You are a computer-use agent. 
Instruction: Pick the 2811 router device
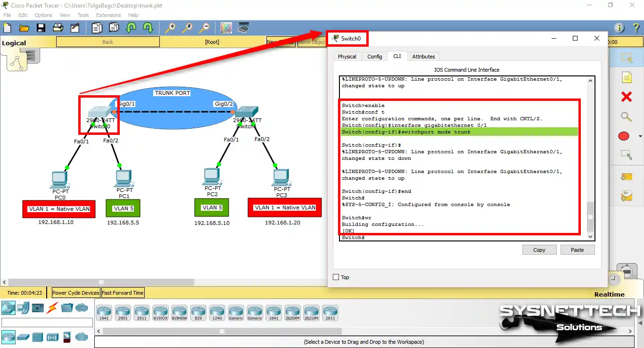[330, 313]
